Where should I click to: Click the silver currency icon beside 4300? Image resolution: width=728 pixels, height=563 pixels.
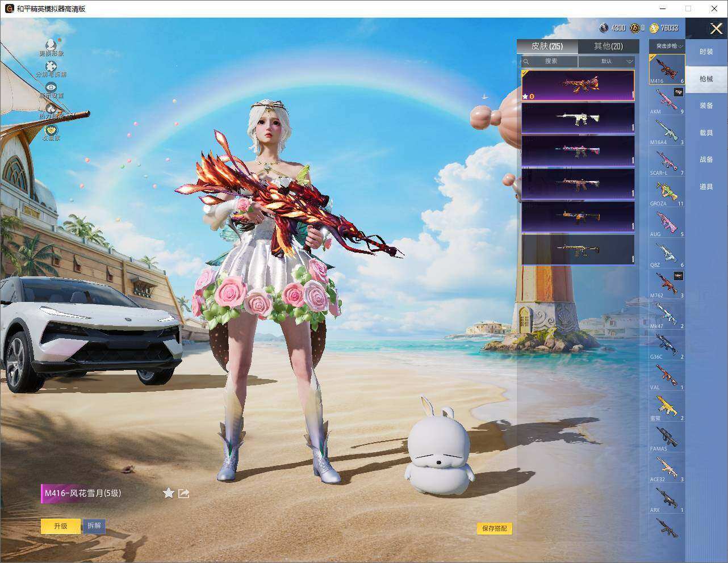click(604, 28)
